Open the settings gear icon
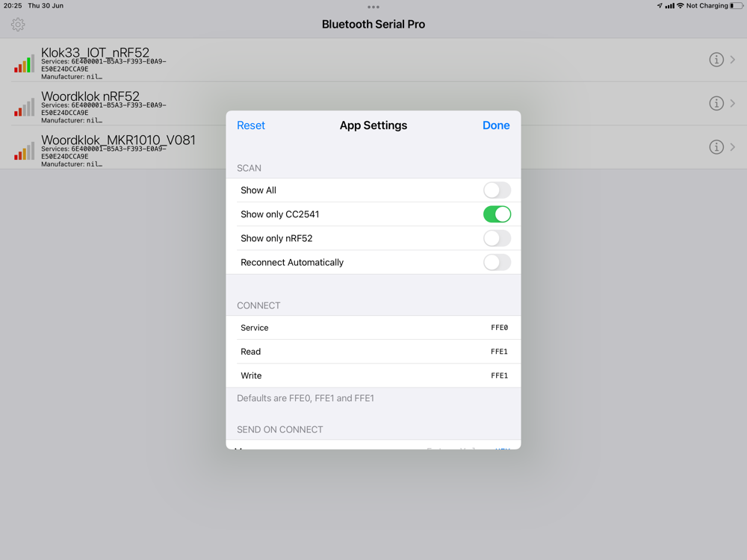747x560 pixels. pos(18,25)
